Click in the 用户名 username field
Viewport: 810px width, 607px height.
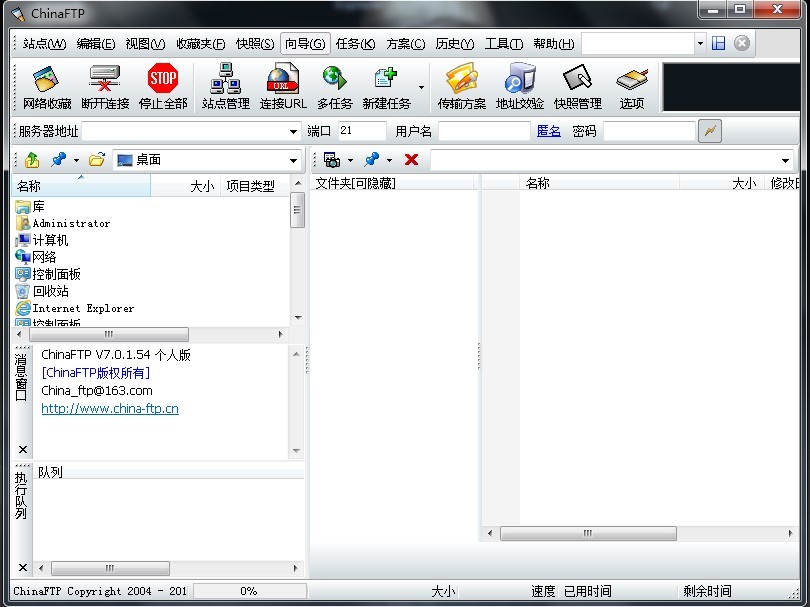483,131
